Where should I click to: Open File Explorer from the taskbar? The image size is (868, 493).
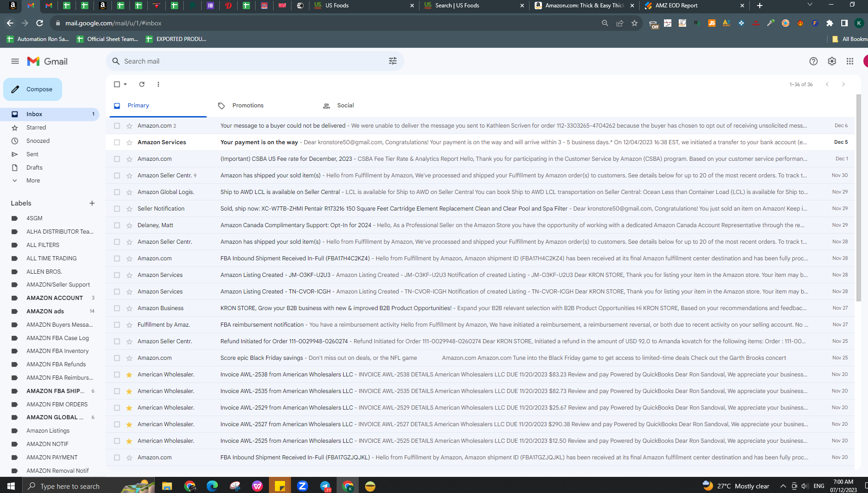pos(167,486)
